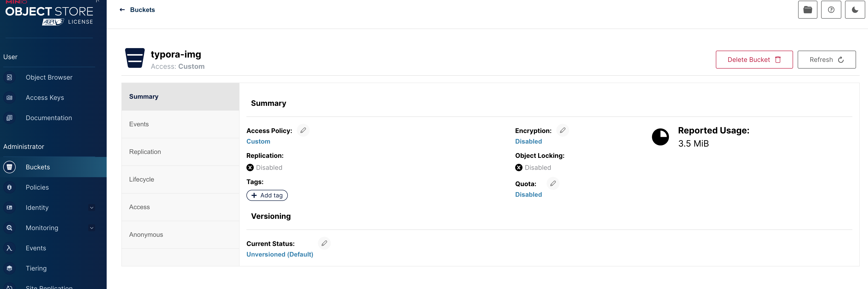Click the Add tag button
The width and height of the screenshot is (868, 289).
pyautogui.click(x=267, y=195)
